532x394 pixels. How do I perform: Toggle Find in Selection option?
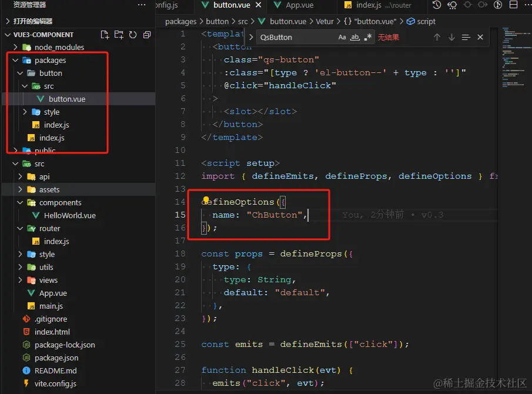click(466, 37)
